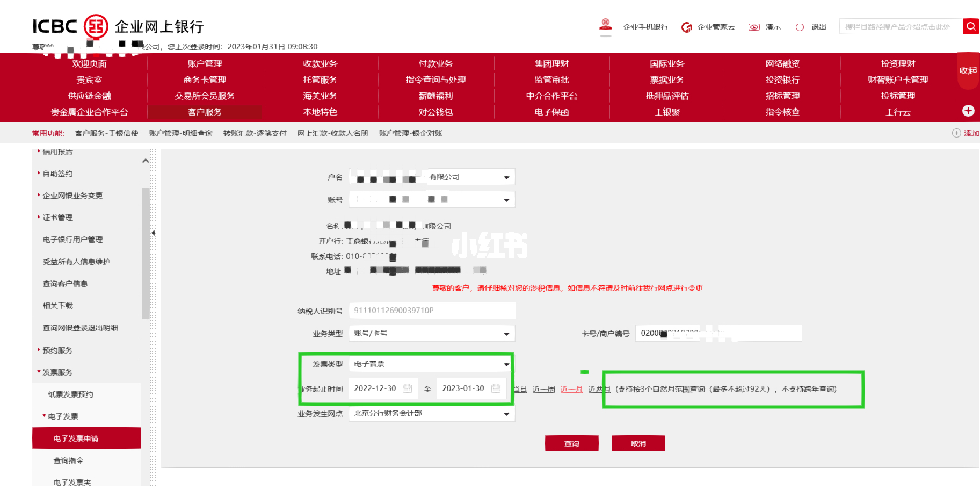Click the top search input box
Image resolution: width=980 pixels, height=490 pixels.
pos(901,26)
